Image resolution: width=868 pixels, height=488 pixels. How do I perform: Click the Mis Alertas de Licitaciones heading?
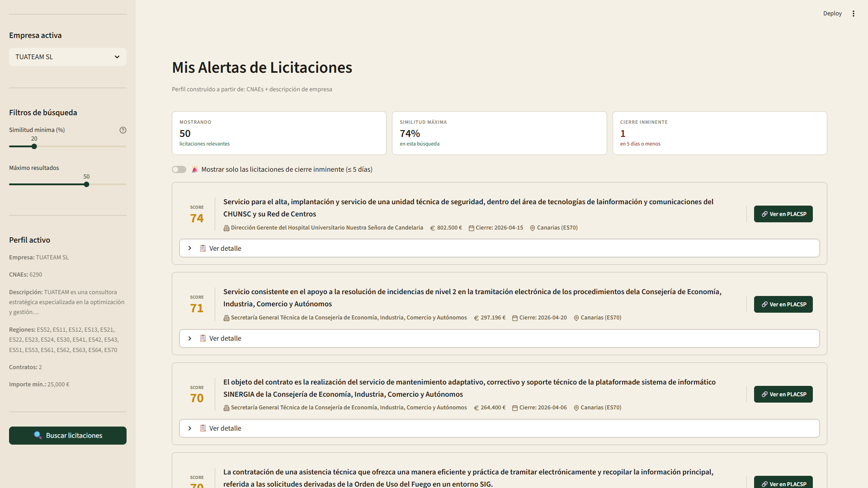(x=262, y=67)
